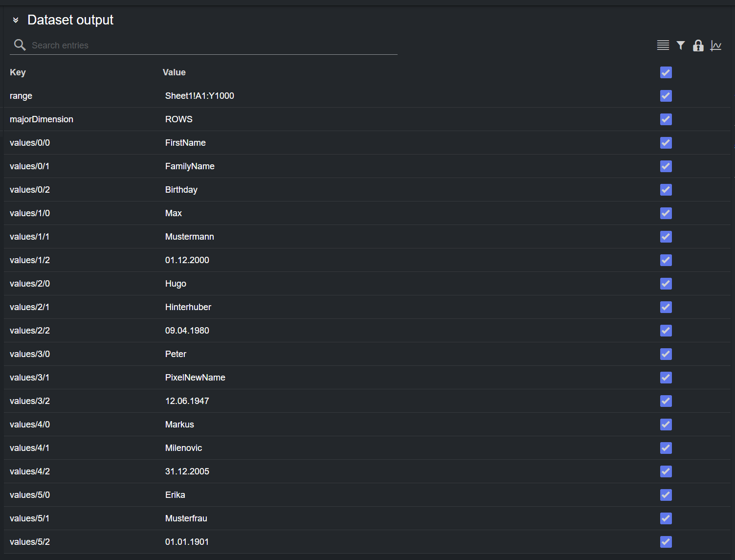
Task: Click the Key column header
Action: pyautogui.click(x=18, y=72)
